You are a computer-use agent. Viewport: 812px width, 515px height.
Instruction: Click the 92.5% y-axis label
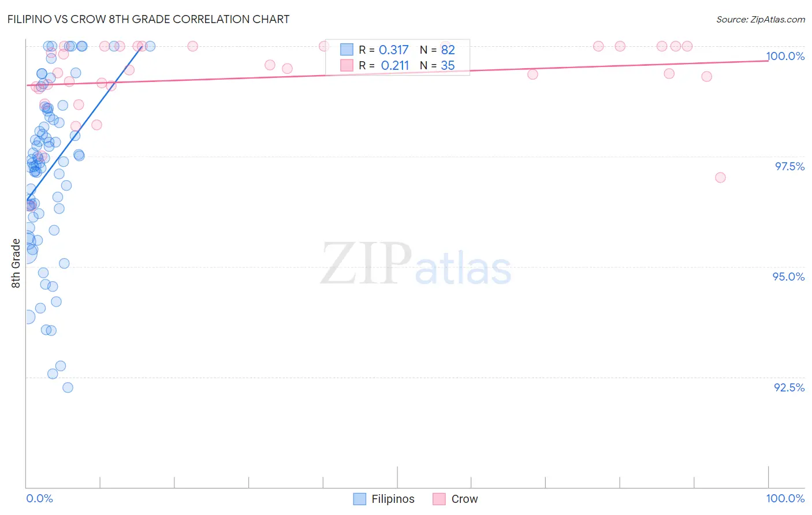(x=789, y=387)
